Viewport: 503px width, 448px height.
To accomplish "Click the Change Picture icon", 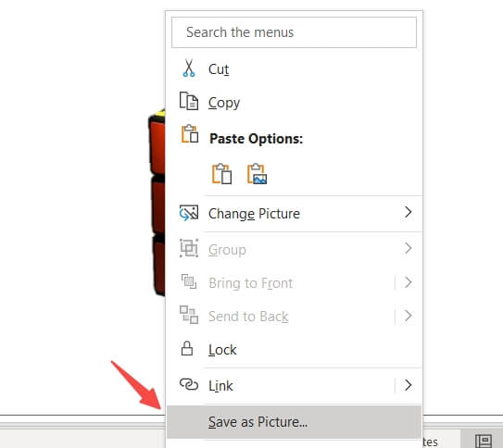I will click(x=189, y=213).
